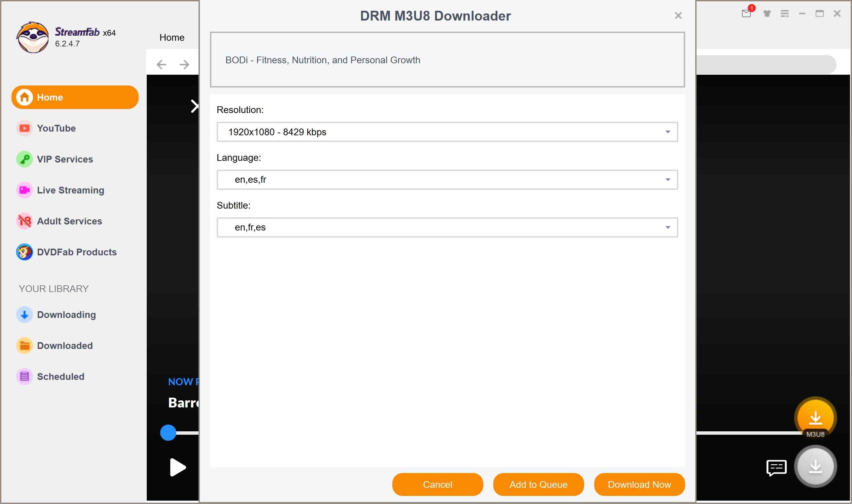Click the Adult Services 18 icon

pyautogui.click(x=25, y=221)
